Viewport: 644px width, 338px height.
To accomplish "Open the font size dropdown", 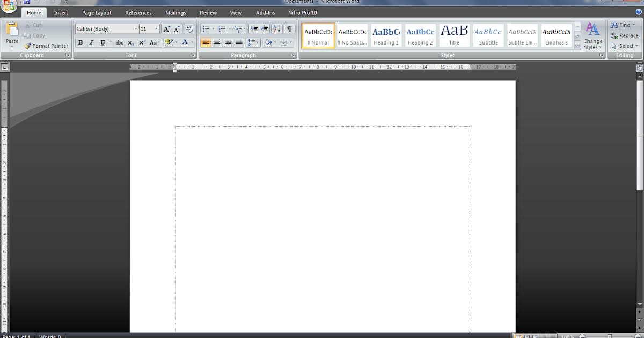I will click(x=156, y=28).
